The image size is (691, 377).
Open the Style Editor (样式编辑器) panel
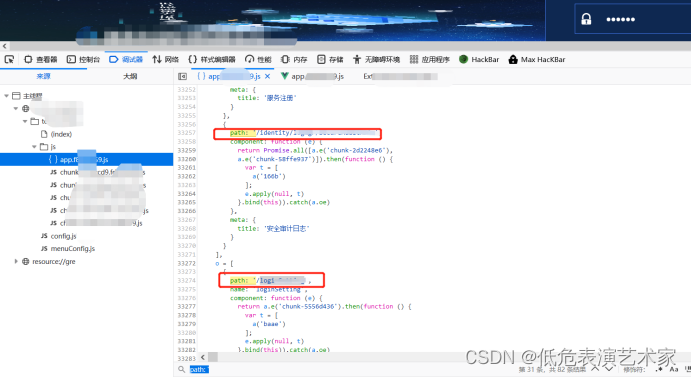pyautogui.click(x=212, y=59)
